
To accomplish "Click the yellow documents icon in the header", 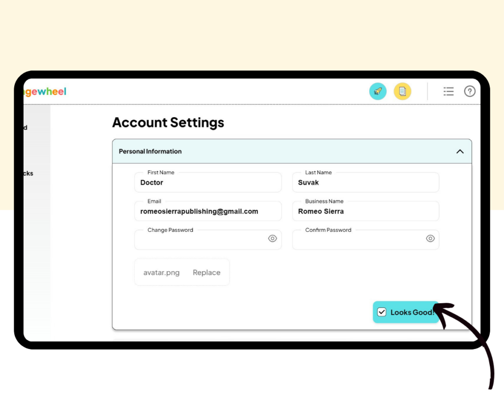I will 403,91.
